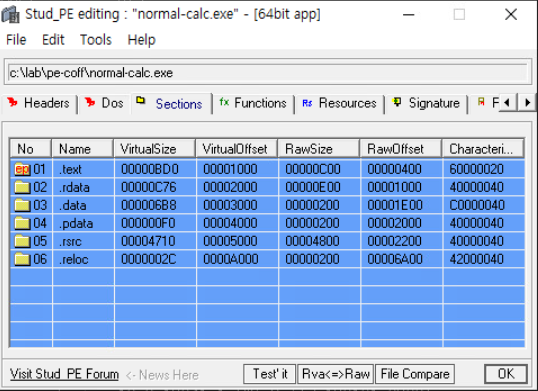Click VirtualSize value 000000F0
Image resolution: width=538 pixels, height=391 pixels.
[x=148, y=223]
